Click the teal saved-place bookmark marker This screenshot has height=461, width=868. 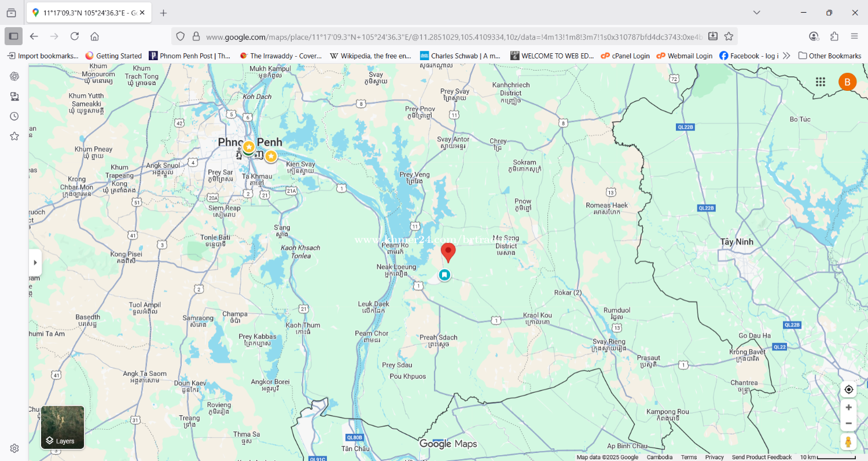[x=444, y=275]
